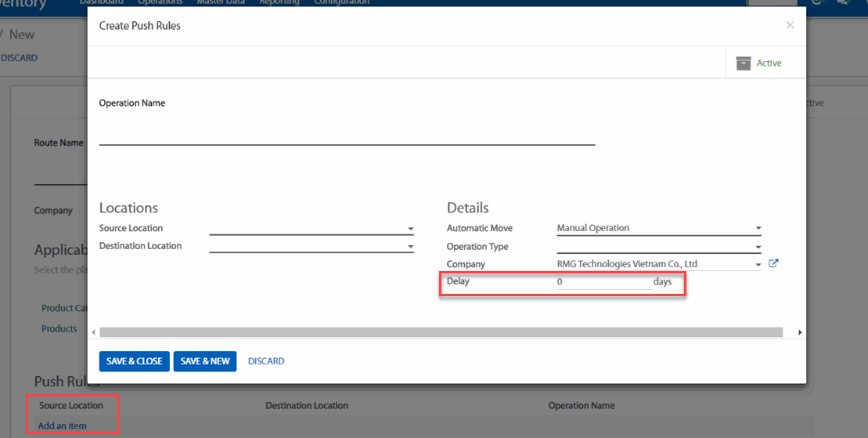This screenshot has width=868, height=438.
Task: Click the Destination Location column header
Action: [x=307, y=406]
